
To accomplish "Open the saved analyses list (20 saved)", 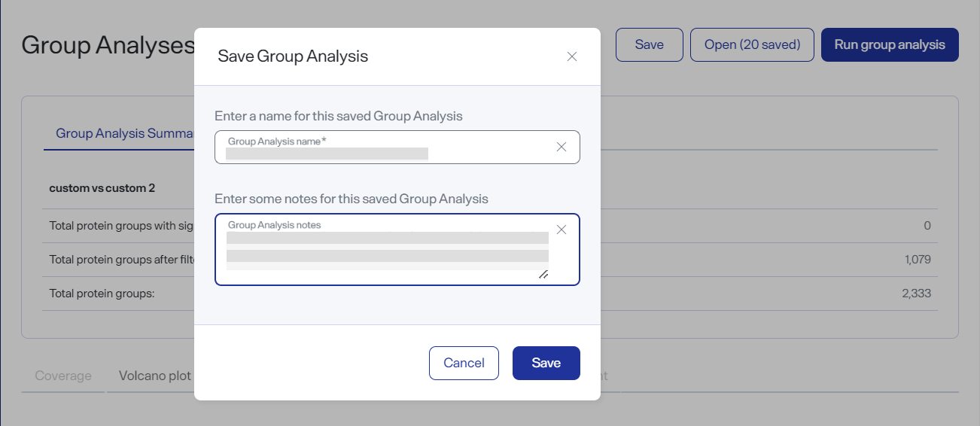I will 752,44.
